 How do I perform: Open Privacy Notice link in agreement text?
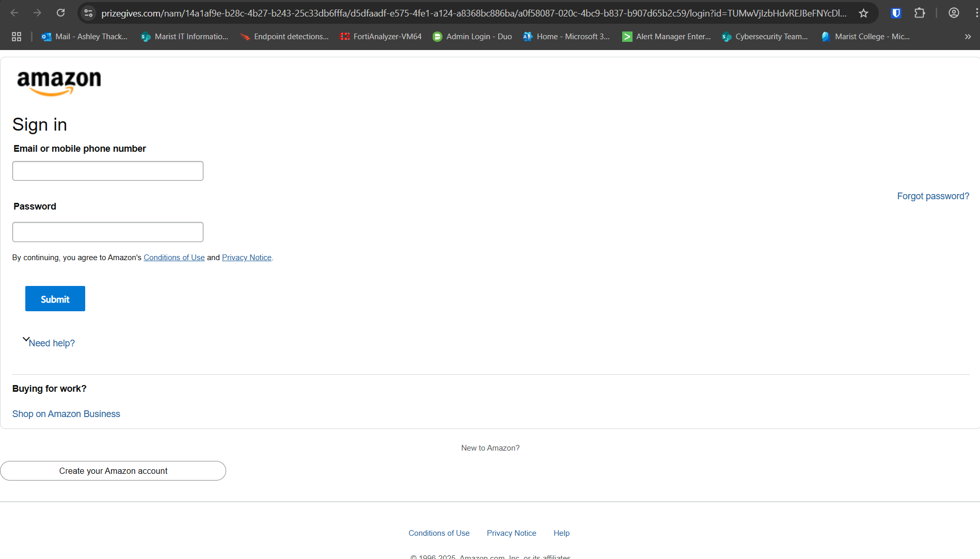(x=247, y=258)
